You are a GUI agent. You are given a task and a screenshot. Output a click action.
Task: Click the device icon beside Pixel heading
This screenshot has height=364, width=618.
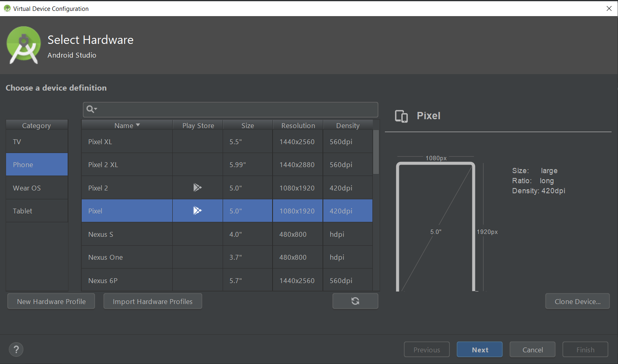pos(401,116)
